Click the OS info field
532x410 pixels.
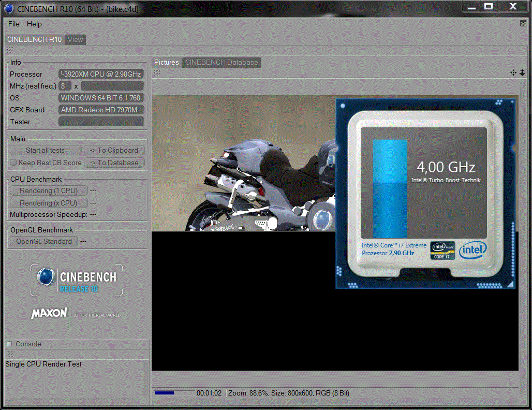pos(101,98)
